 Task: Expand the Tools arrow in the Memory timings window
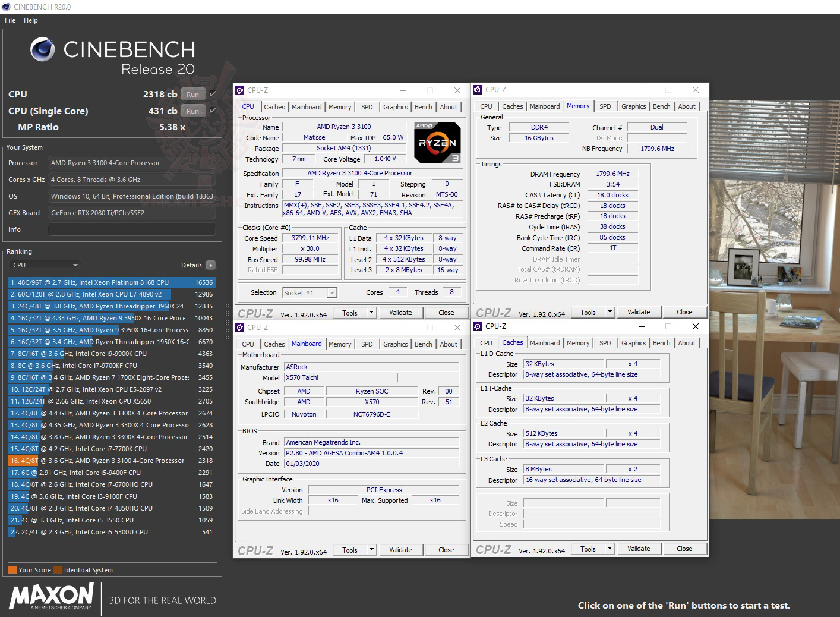click(610, 312)
